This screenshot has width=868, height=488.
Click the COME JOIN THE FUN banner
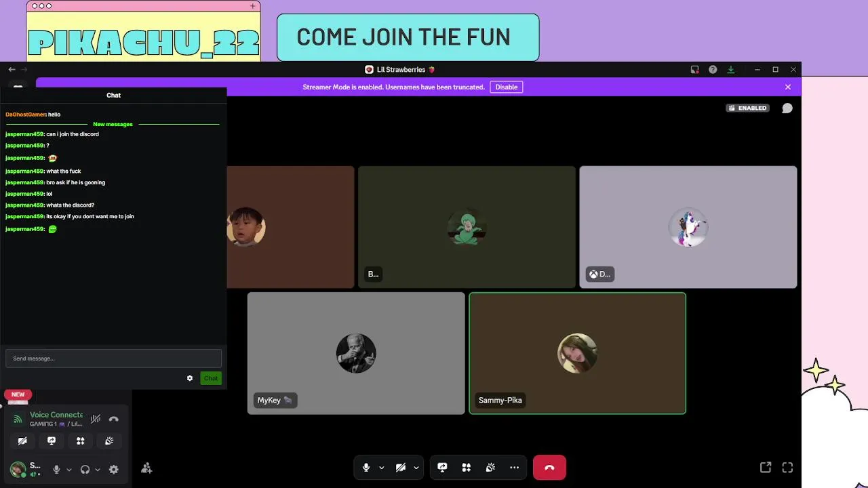[x=408, y=37]
